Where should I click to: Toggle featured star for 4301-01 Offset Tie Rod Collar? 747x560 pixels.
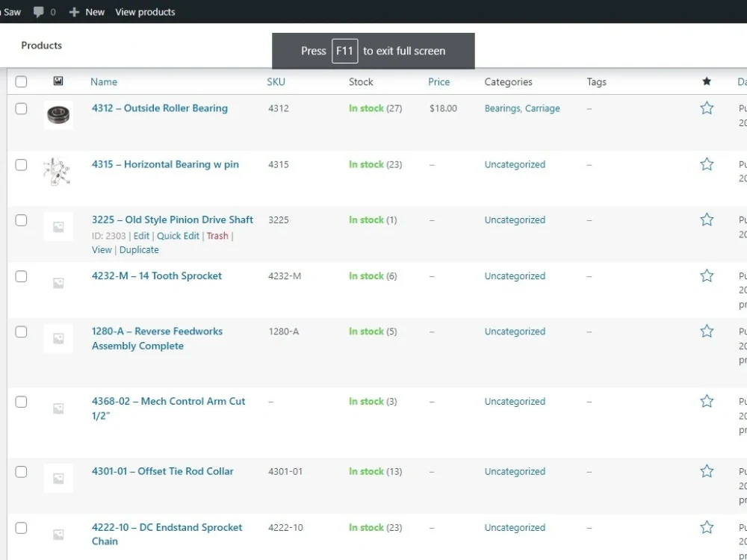707,471
